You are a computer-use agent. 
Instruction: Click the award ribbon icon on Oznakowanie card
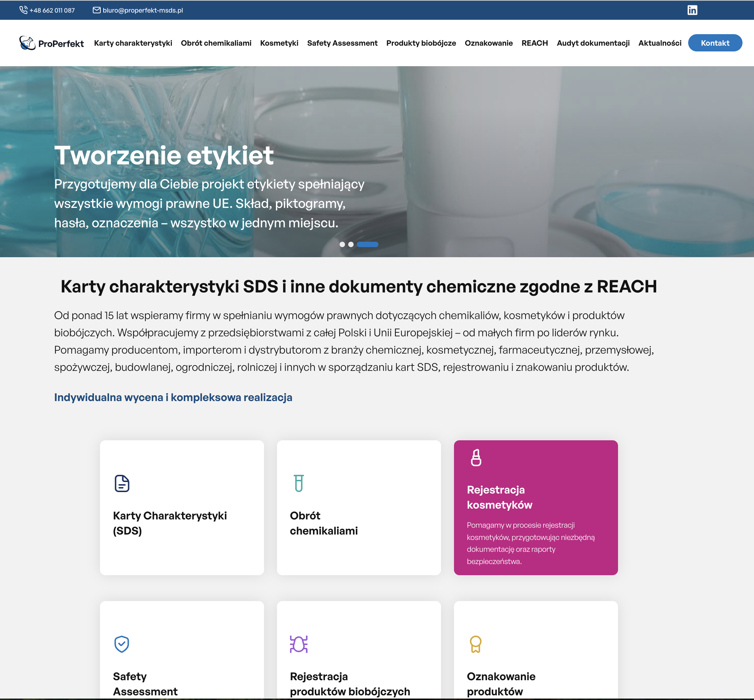(x=476, y=644)
